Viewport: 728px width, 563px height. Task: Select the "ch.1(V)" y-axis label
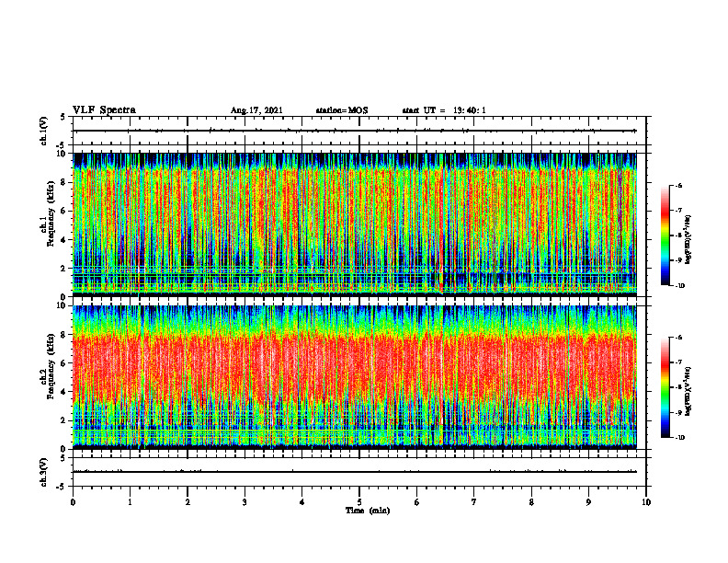pyautogui.click(x=43, y=131)
